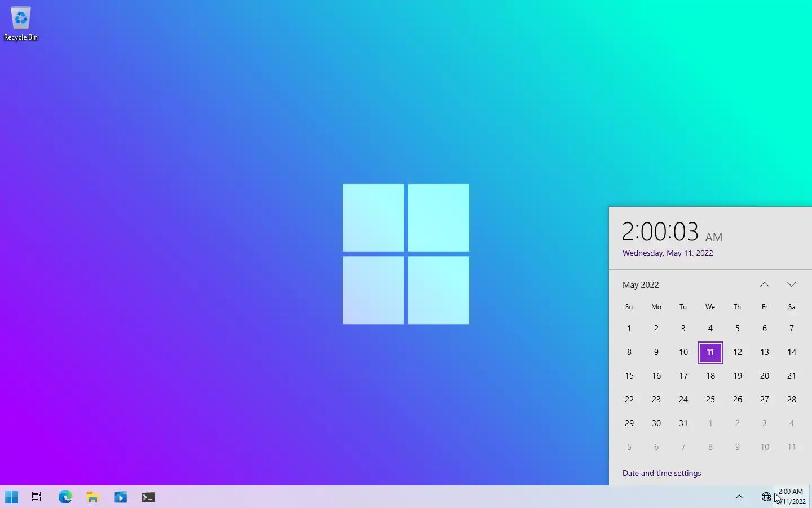Viewport: 812px width, 508px height.
Task: Select grayed June 5 in calendar
Action: click(x=629, y=447)
